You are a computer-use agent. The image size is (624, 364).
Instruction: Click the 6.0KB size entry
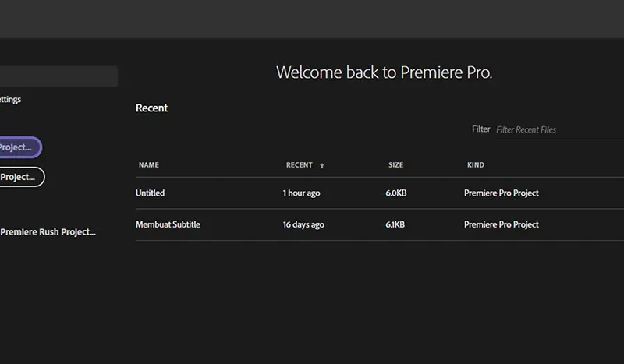tap(396, 193)
